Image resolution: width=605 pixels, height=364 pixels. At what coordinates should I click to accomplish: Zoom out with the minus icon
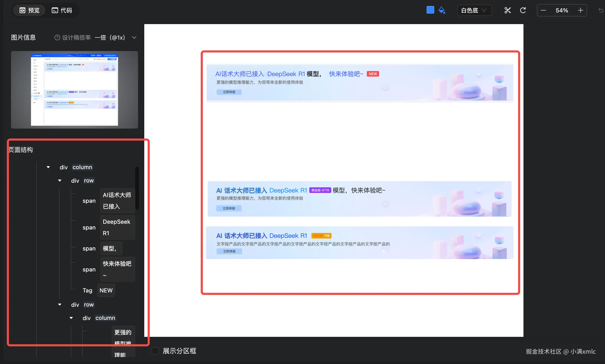(x=543, y=10)
